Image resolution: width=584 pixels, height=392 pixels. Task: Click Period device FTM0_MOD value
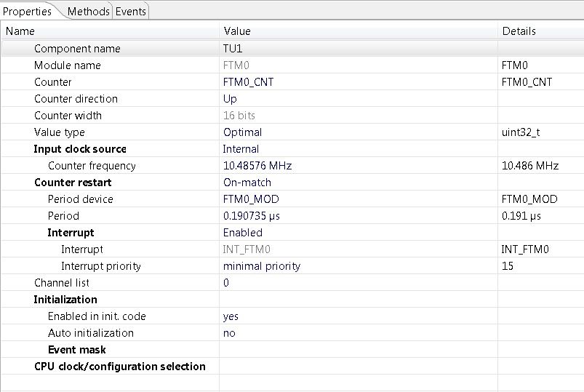click(x=356, y=199)
